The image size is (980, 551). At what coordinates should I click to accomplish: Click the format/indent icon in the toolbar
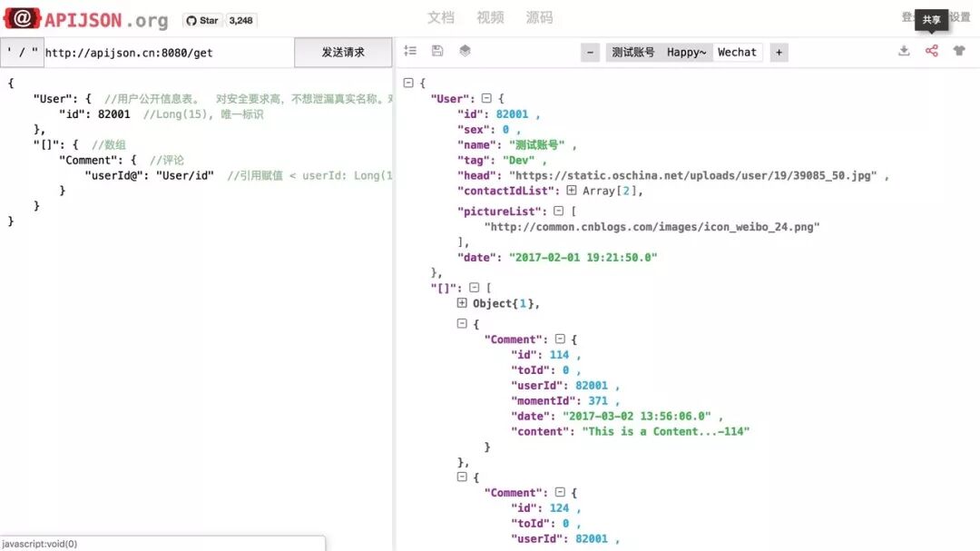point(410,51)
